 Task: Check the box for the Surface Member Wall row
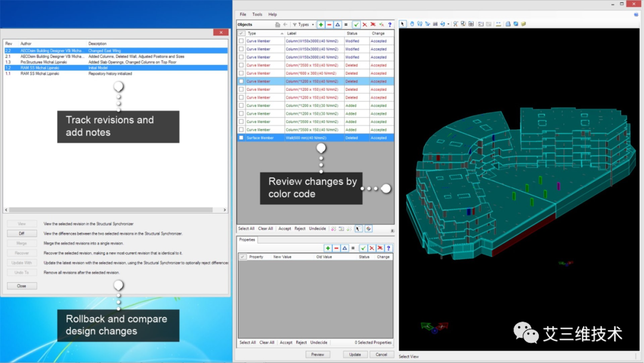pos(241,138)
